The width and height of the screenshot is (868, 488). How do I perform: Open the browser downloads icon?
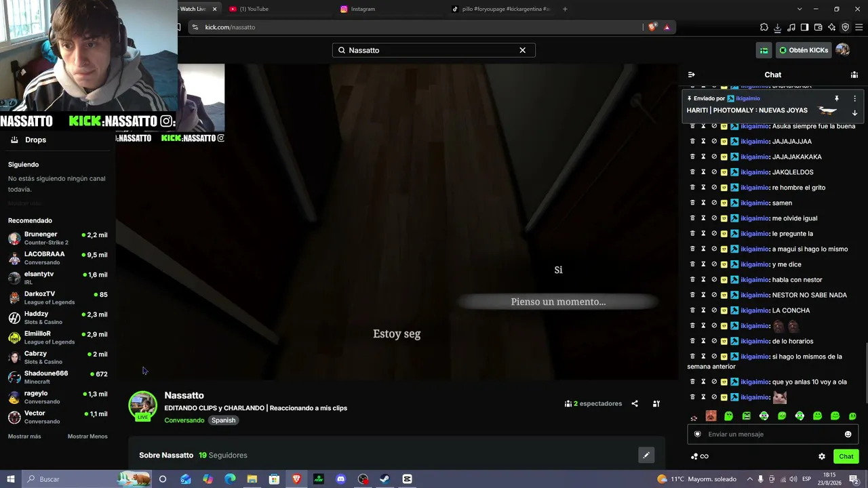point(778,27)
